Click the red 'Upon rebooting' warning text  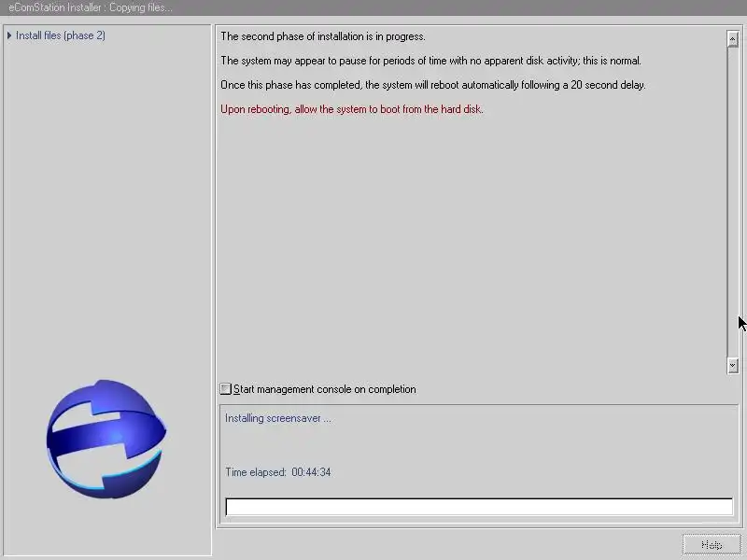(x=352, y=109)
